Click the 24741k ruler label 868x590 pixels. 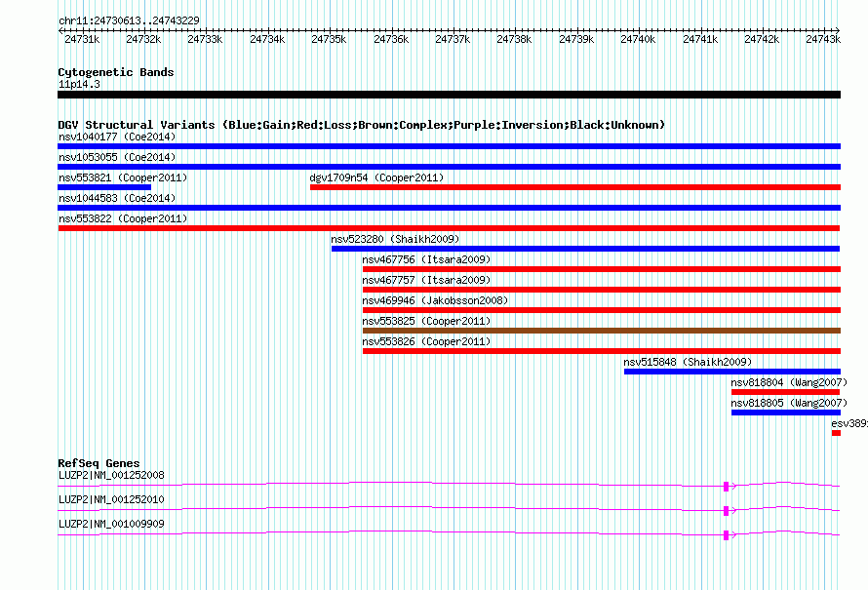point(701,39)
